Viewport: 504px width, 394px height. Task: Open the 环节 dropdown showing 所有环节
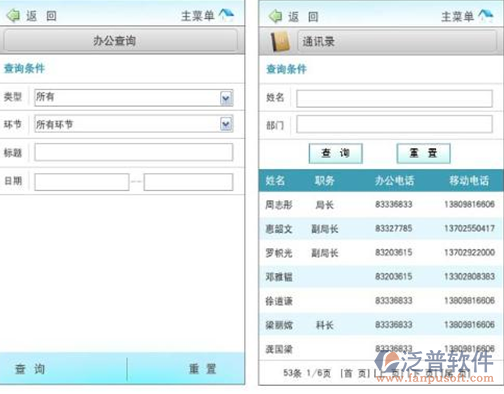click(134, 124)
